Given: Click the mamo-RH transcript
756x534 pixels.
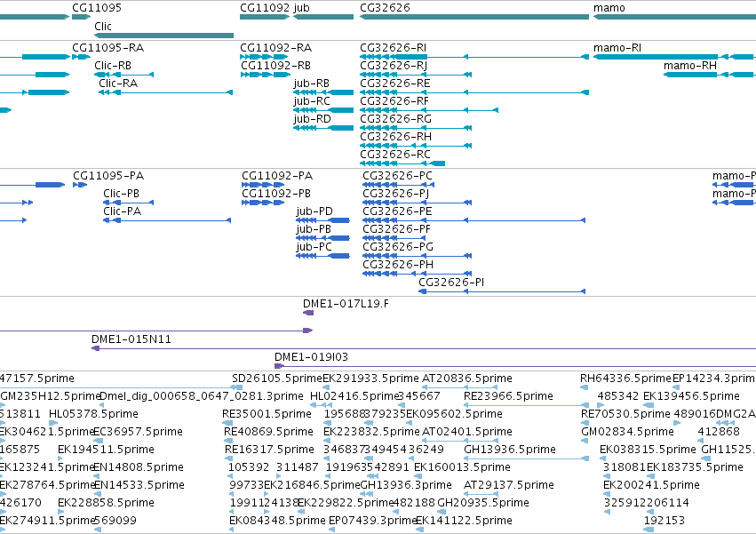Looking at the screenshot, I should (710, 75).
